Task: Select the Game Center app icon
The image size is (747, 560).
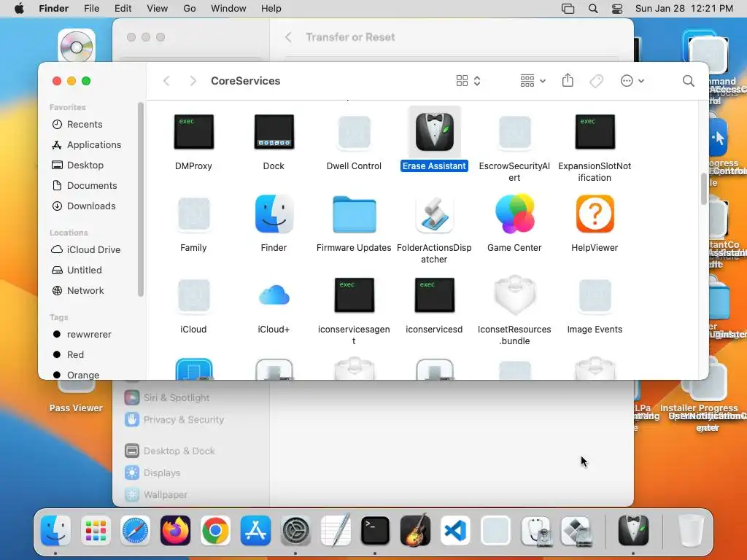Action: tap(514, 214)
